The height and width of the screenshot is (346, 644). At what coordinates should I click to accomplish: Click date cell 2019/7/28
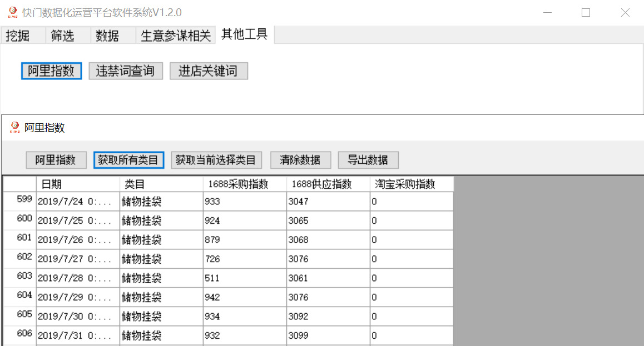(78, 278)
